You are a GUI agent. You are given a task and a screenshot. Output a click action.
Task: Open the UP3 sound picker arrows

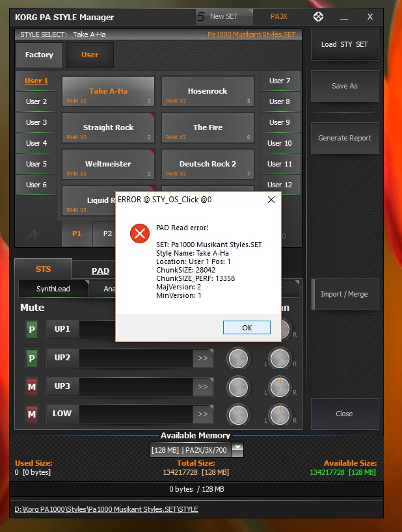(x=203, y=387)
